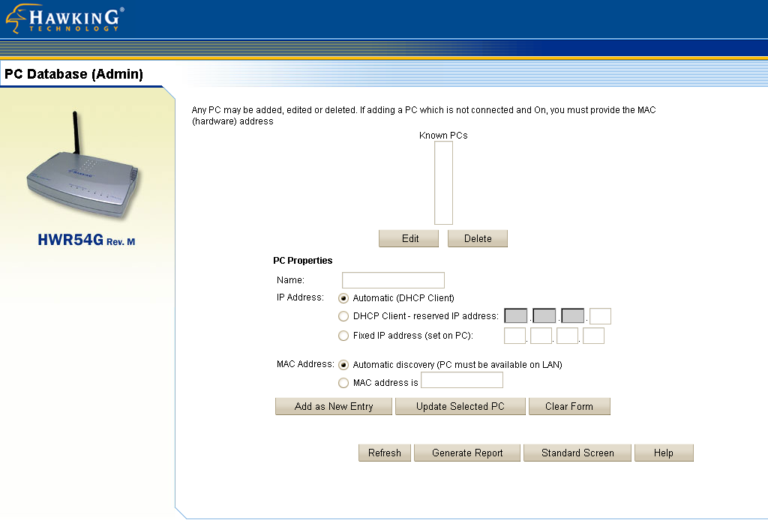Select DHCP Client reserved IP address option
Image resolution: width=768 pixels, height=532 pixels.
pos(343,316)
